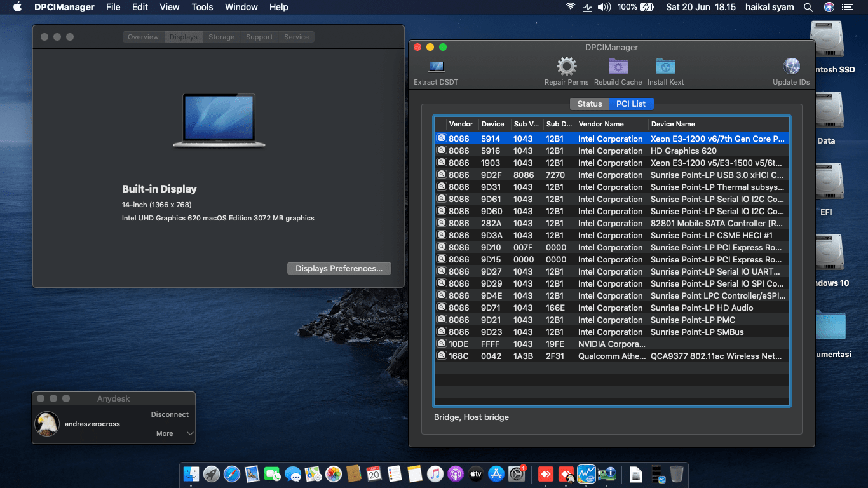This screenshot has width=868, height=488.
Task: Click the Displays Preferences... button
Action: click(x=339, y=268)
